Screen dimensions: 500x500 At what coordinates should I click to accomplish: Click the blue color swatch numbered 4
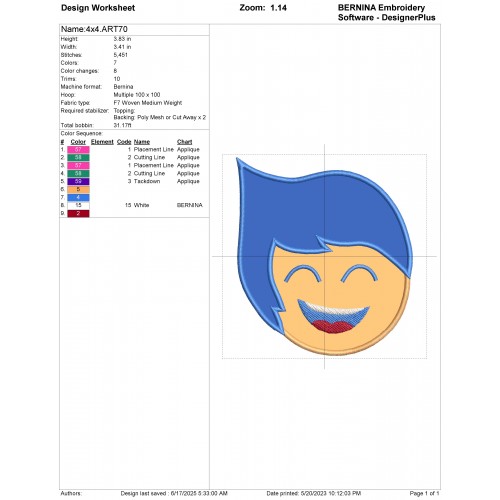78,198
